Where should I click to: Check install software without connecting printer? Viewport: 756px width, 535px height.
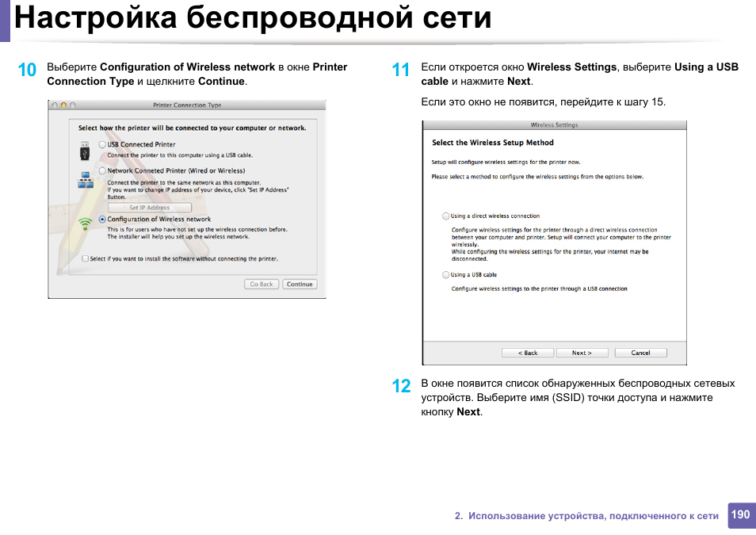point(86,258)
